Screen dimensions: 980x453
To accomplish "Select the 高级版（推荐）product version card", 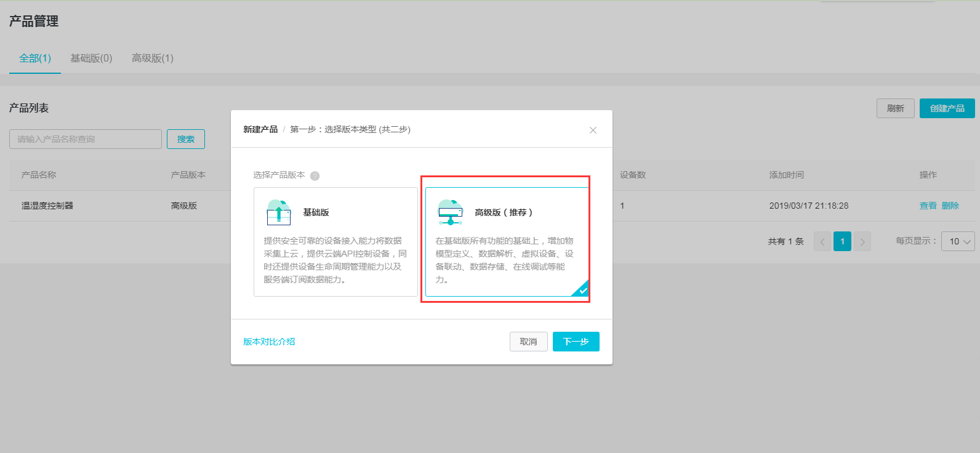I will [x=507, y=242].
